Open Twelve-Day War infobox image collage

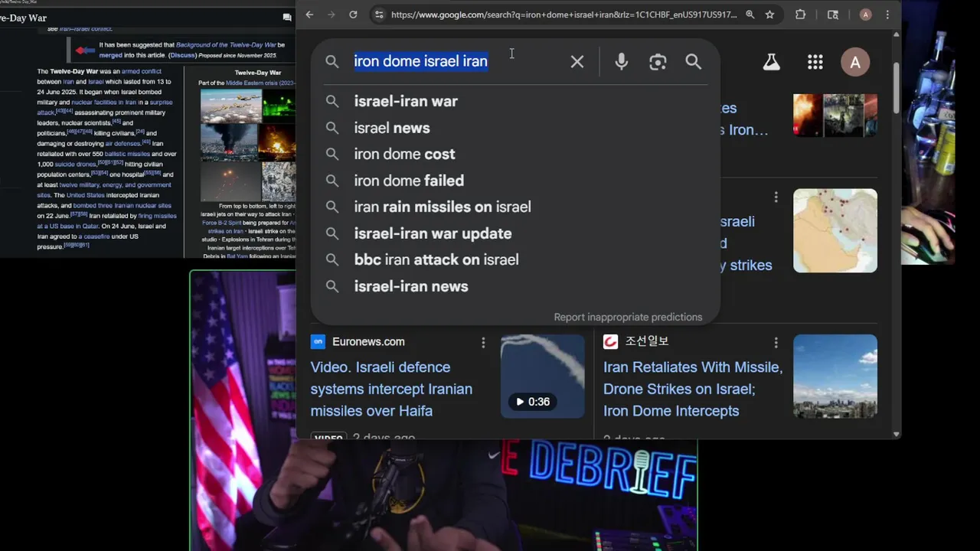click(x=247, y=145)
